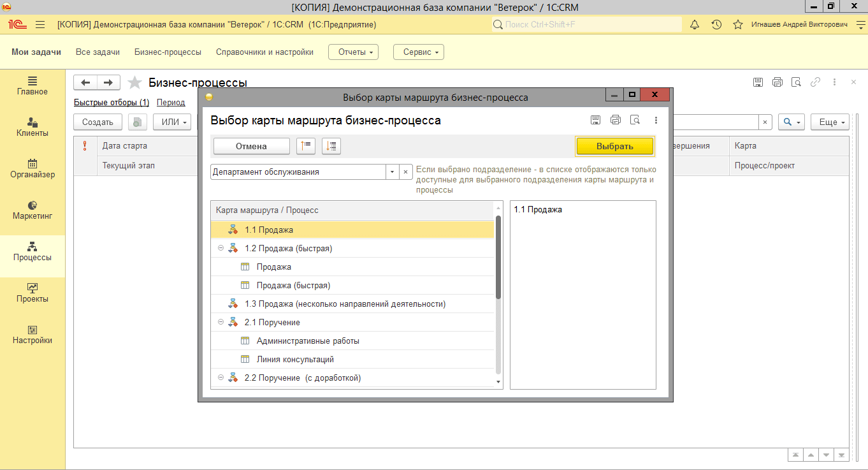This screenshot has width=868, height=470.
Task: Open history clock icon
Action: coord(716,24)
